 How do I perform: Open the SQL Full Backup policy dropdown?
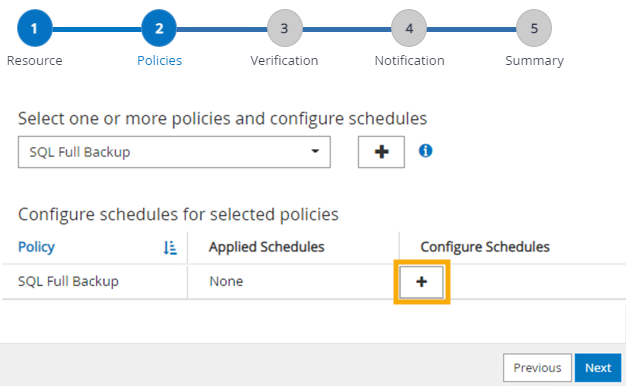coord(174,152)
